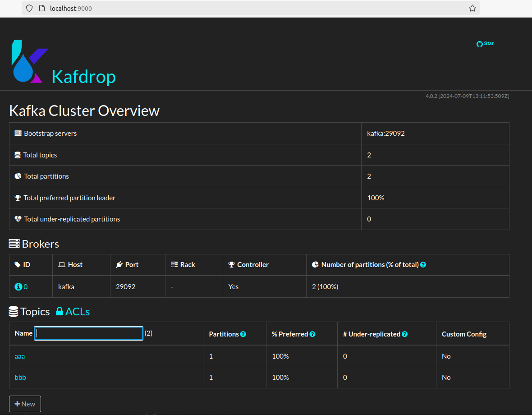Click the Total under-replicated partitions label
Screen dimensions: 532x415
click(72, 219)
